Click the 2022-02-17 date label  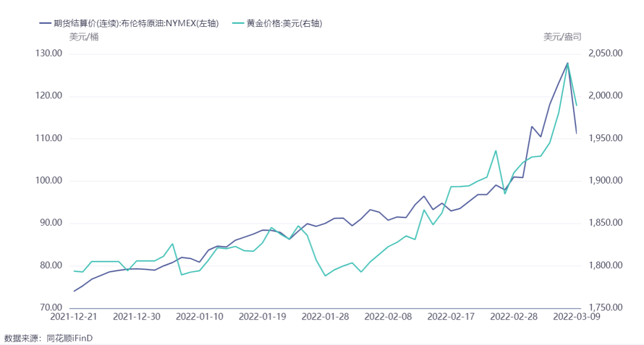point(451,316)
